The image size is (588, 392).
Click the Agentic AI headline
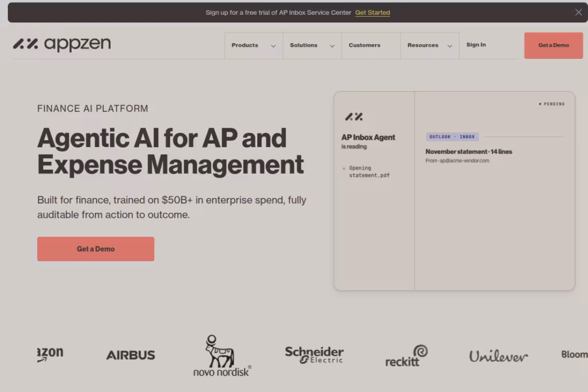point(171,151)
